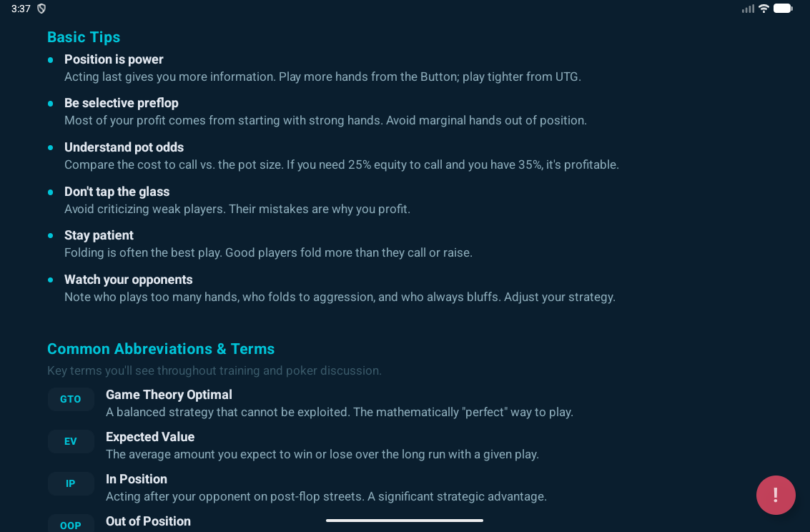The height and width of the screenshot is (532, 810).
Task: Click the OOP abbreviation badge
Action: (71, 524)
